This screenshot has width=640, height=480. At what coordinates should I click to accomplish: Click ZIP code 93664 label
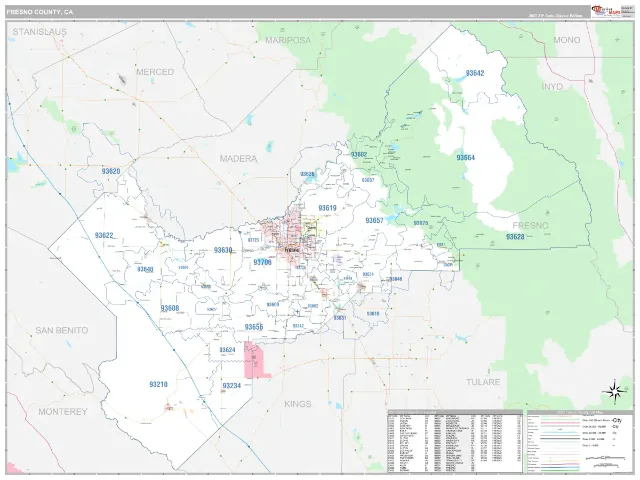point(466,158)
